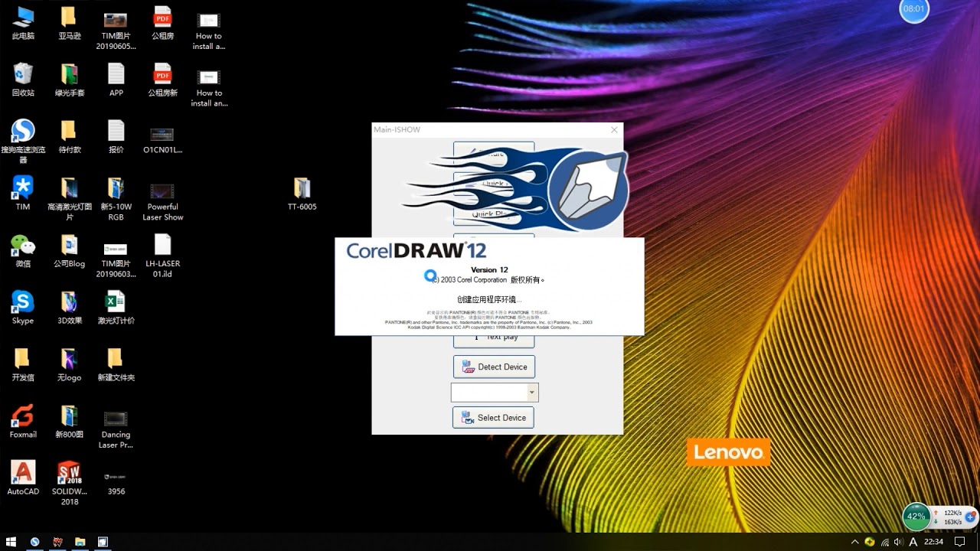Click the 08:01 recording timer bubble
Viewport: 980px width, 551px height.
[914, 8]
